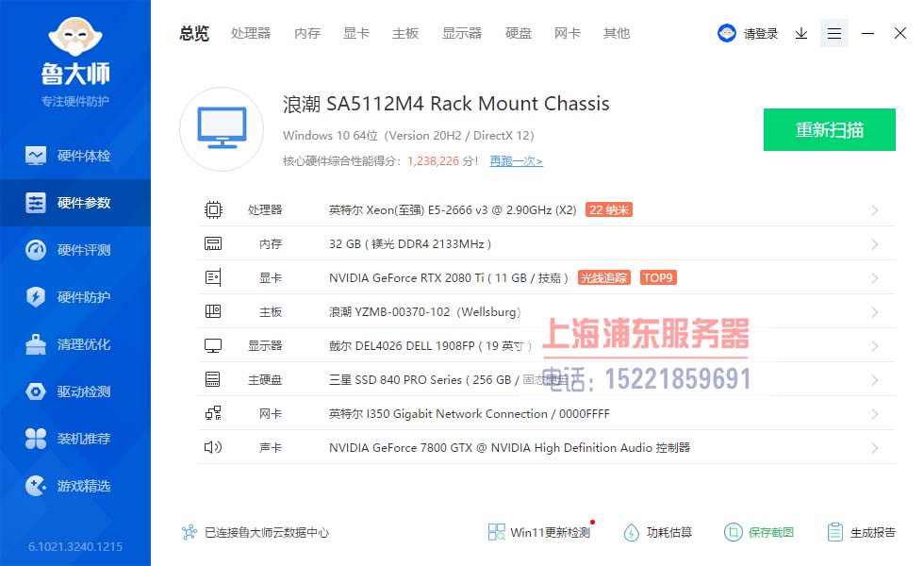Click Windows 10 64位 version text
Viewport: 924px width, 566px height.
pos(408,136)
